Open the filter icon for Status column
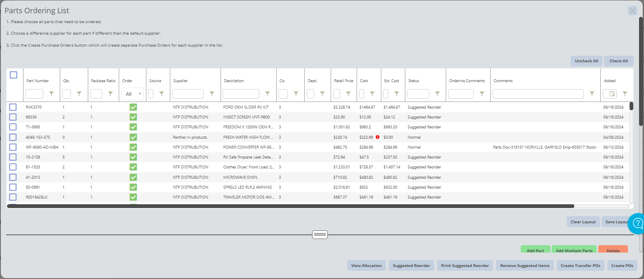644x279 pixels. (x=437, y=94)
